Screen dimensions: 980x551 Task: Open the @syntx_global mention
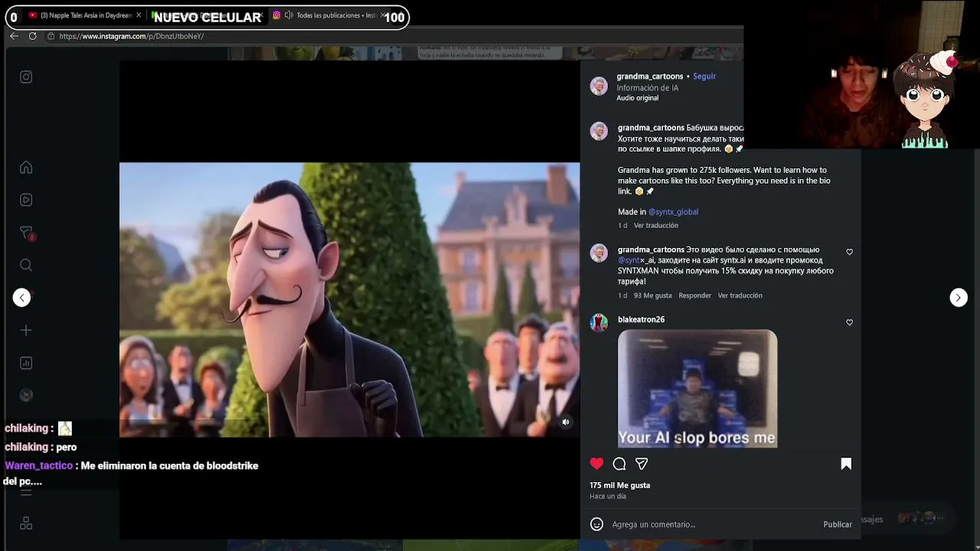(674, 212)
